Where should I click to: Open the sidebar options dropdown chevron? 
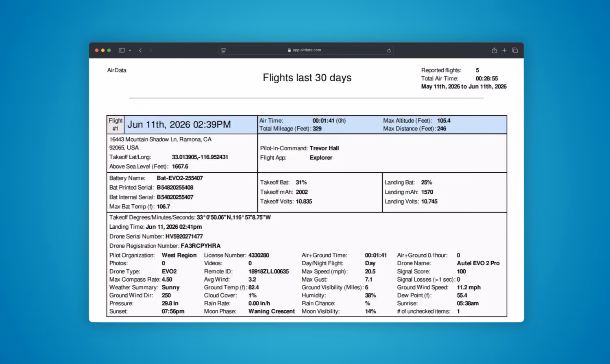pos(130,50)
